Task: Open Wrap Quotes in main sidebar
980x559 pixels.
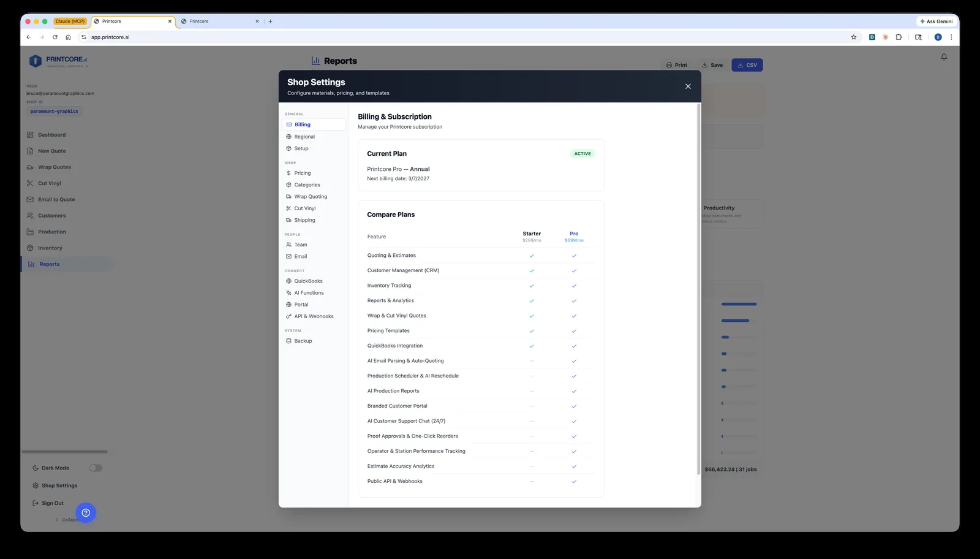Action: [67, 167]
